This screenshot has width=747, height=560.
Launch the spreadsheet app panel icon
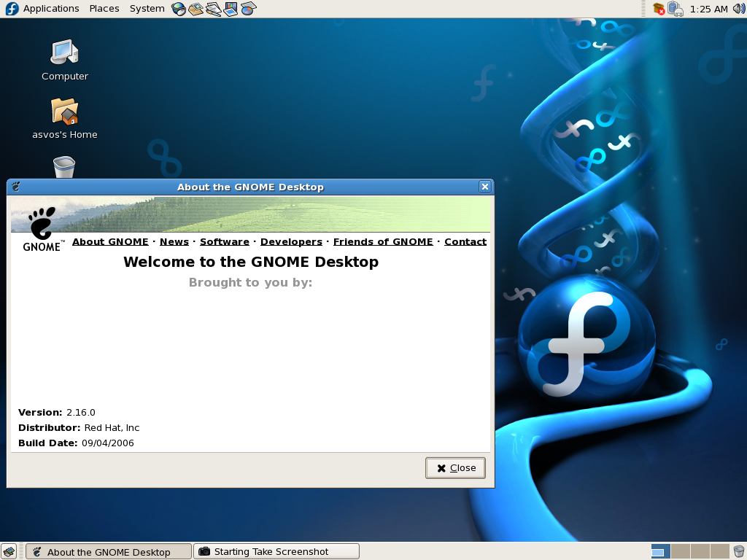pyautogui.click(x=248, y=9)
